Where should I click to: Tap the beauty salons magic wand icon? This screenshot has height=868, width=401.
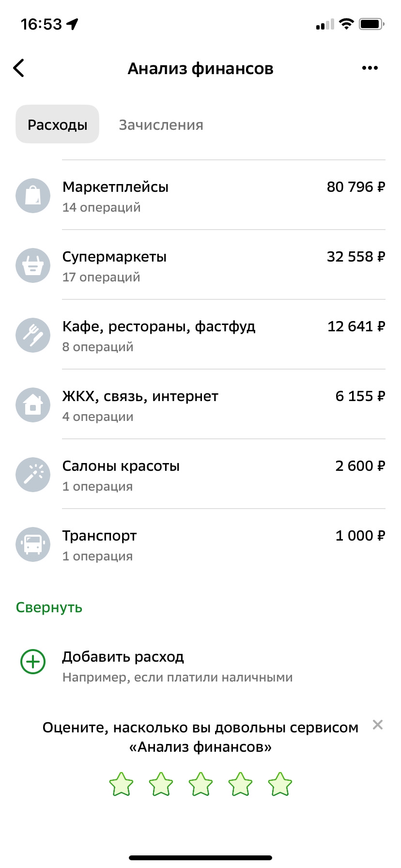pos(33,475)
